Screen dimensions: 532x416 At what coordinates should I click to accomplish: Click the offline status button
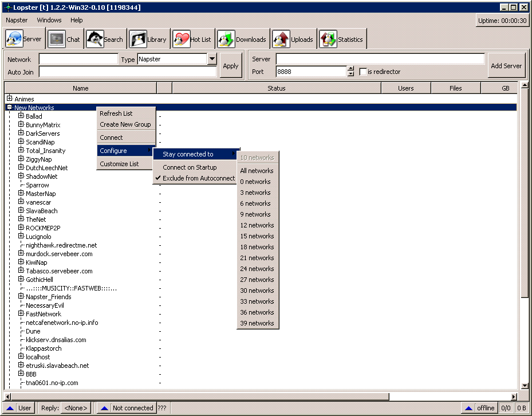tap(479, 408)
